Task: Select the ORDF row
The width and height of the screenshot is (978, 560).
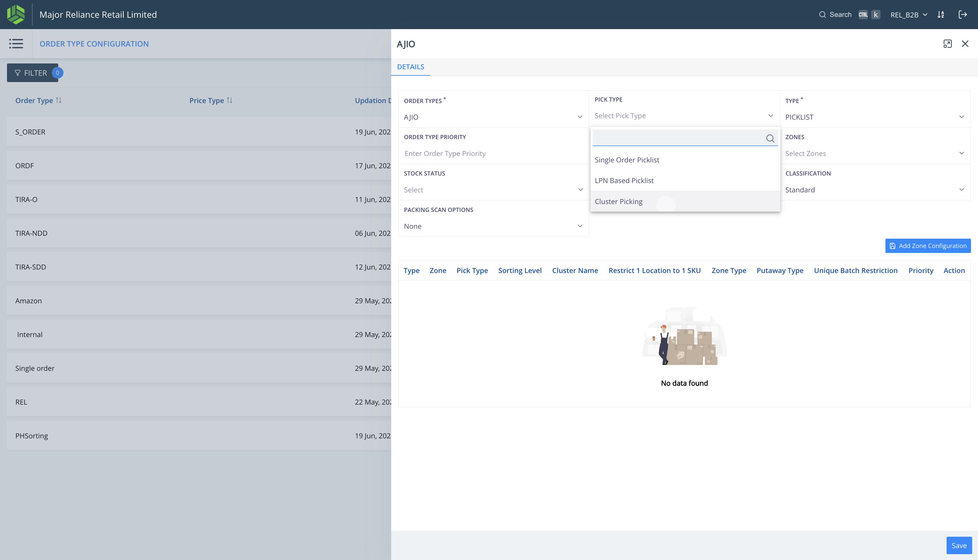Action: click(199, 166)
